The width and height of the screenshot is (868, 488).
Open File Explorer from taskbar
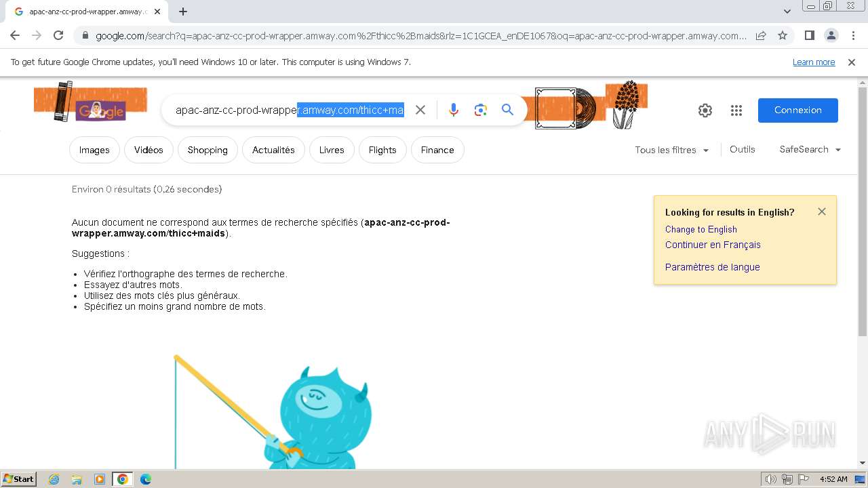pyautogui.click(x=77, y=479)
